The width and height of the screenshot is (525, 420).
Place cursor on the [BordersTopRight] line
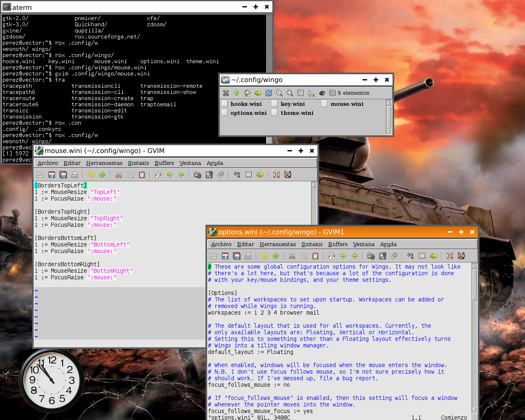pos(62,212)
